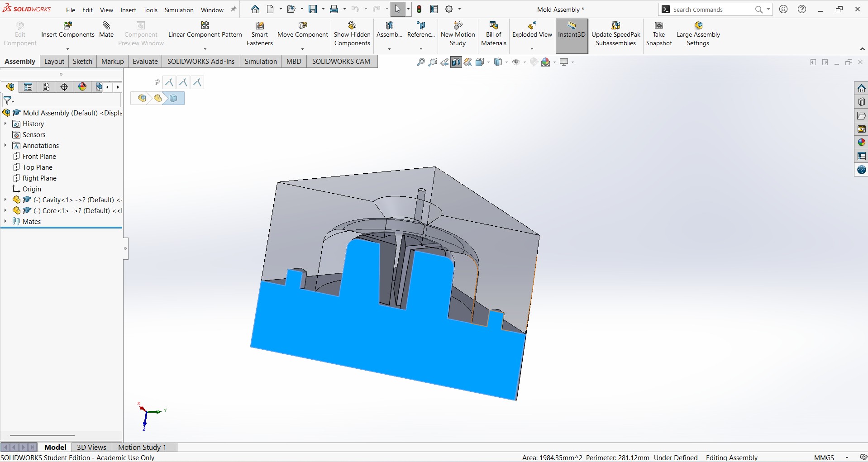Toggle the View Settings rendering icon
The image size is (868, 462).
pos(564,62)
